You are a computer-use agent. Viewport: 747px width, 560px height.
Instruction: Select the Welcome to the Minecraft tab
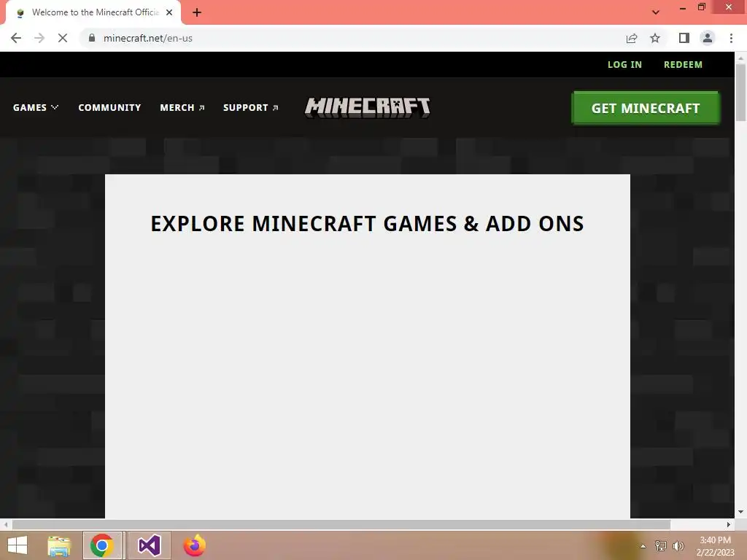(x=93, y=12)
